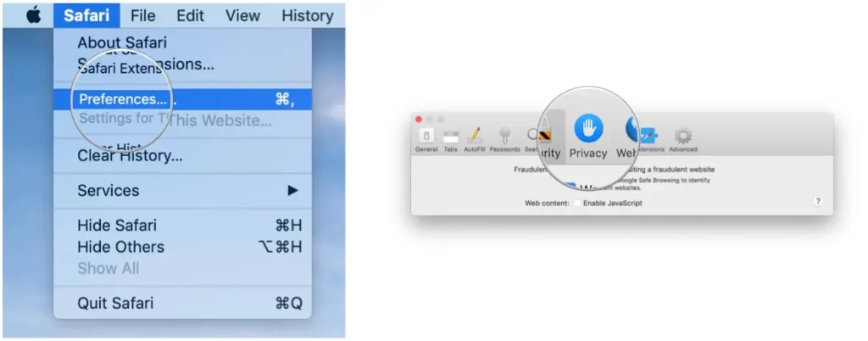Click the dimmed Show All menu item

tap(183, 269)
